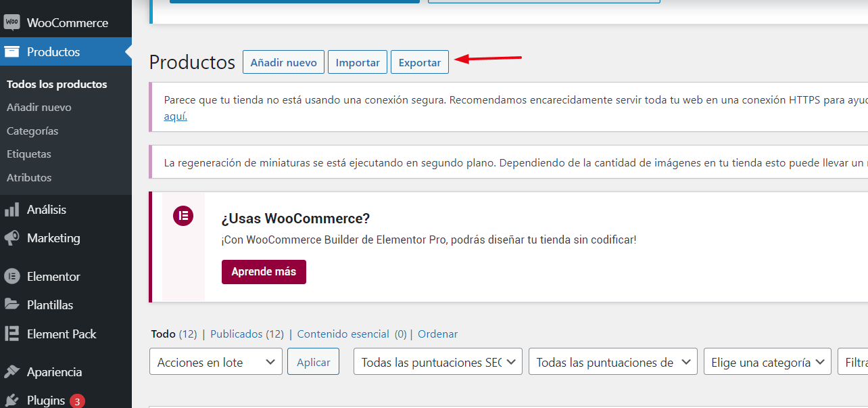868x408 pixels.
Task: Click the Plugins plug icon
Action: click(x=11, y=400)
